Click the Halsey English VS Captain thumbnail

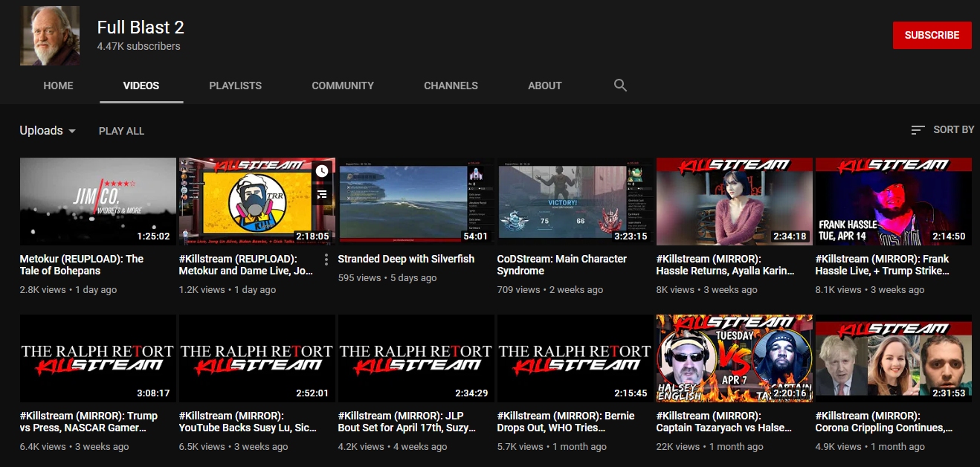tap(735, 358)
